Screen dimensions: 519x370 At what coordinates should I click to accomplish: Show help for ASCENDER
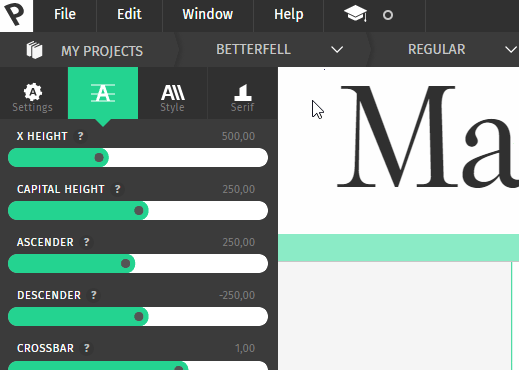pyautogui.click(x=86, y=242)
